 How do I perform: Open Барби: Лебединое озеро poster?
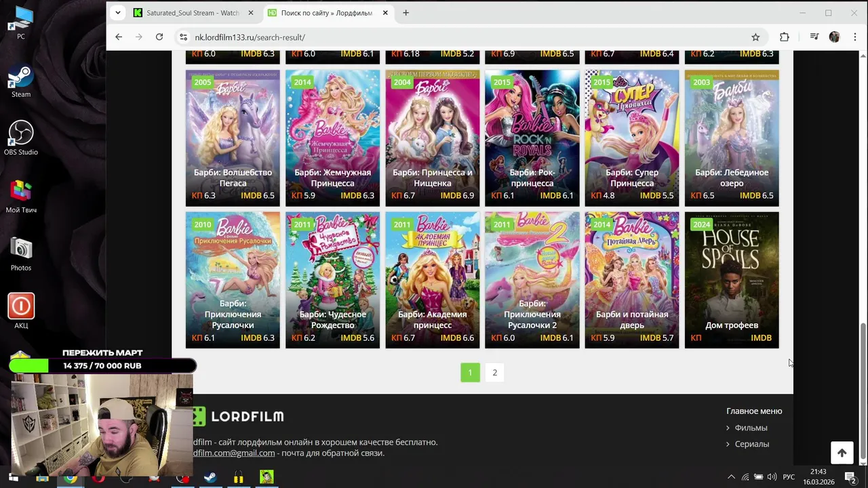[732, 138]
